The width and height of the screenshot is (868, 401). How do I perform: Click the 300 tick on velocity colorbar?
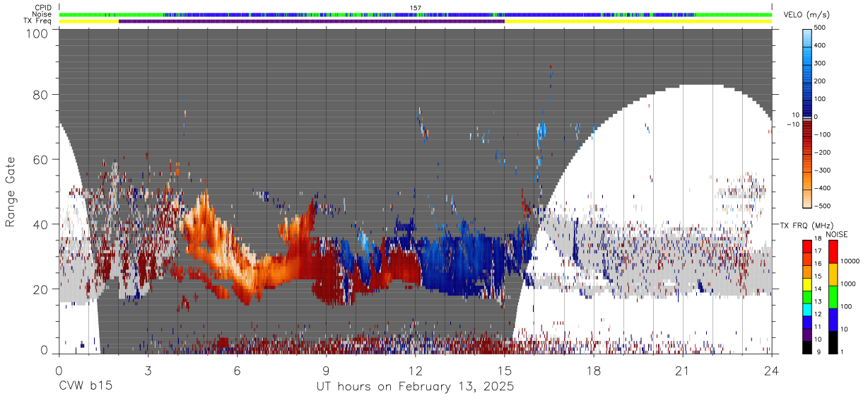[820, 63]
